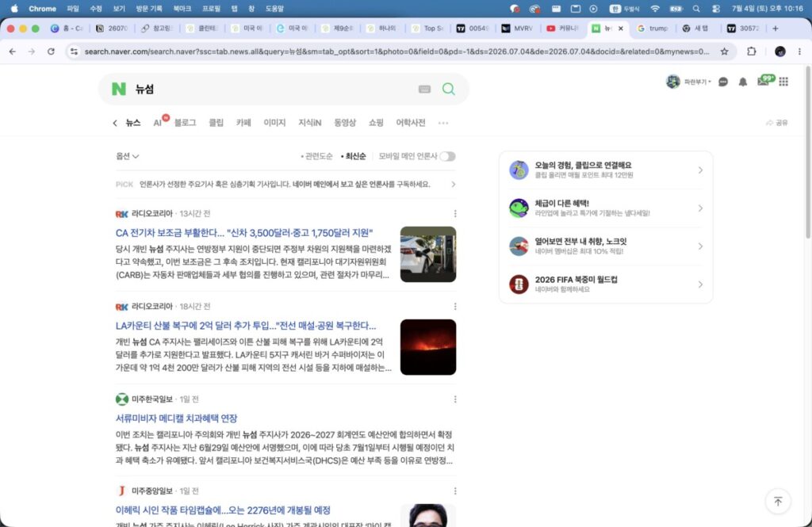
Task: Open 열어보면 전부 내 취향, 노크잇 card
Action: click(606, 246)
